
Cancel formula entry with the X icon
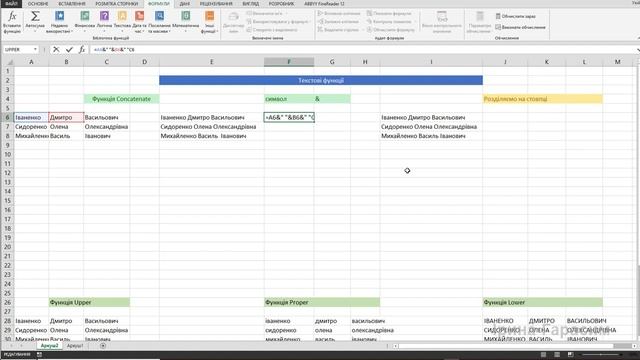click(x=56, y=49)
